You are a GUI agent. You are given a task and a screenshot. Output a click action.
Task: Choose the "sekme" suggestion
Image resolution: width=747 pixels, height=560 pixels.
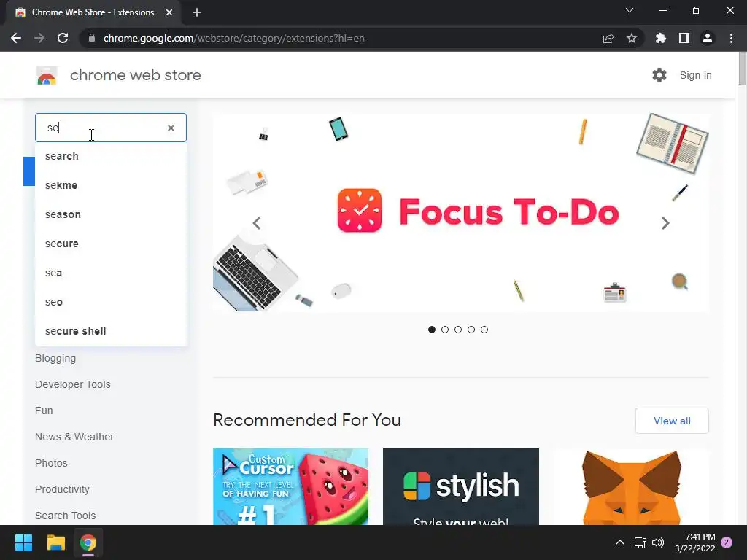coord(111,185)
